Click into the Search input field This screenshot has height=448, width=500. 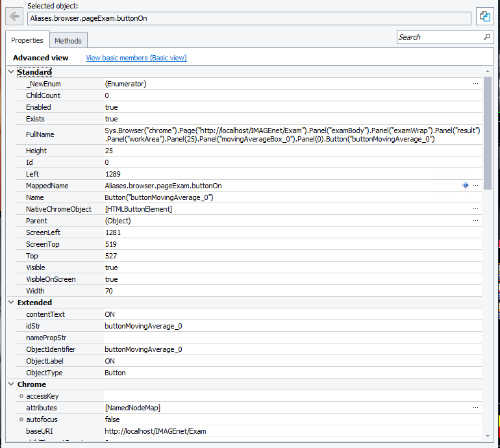[438, 37]
